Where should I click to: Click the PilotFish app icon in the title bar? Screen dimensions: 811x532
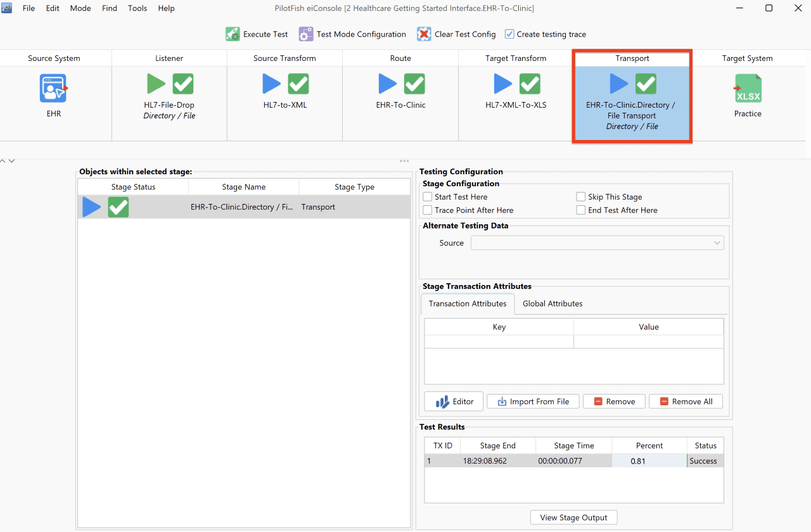click(x=7, y=8)
